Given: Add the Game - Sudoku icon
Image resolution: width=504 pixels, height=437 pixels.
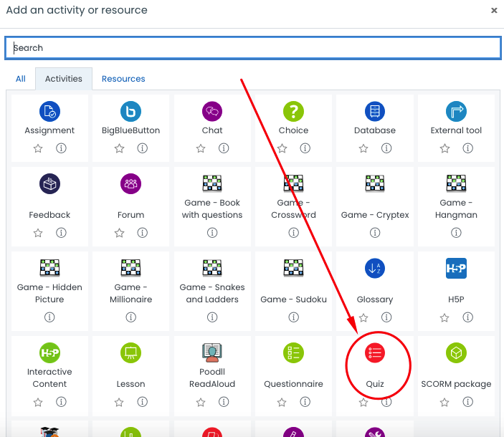Looking at the screenshot, I should [x=293, y=268].
